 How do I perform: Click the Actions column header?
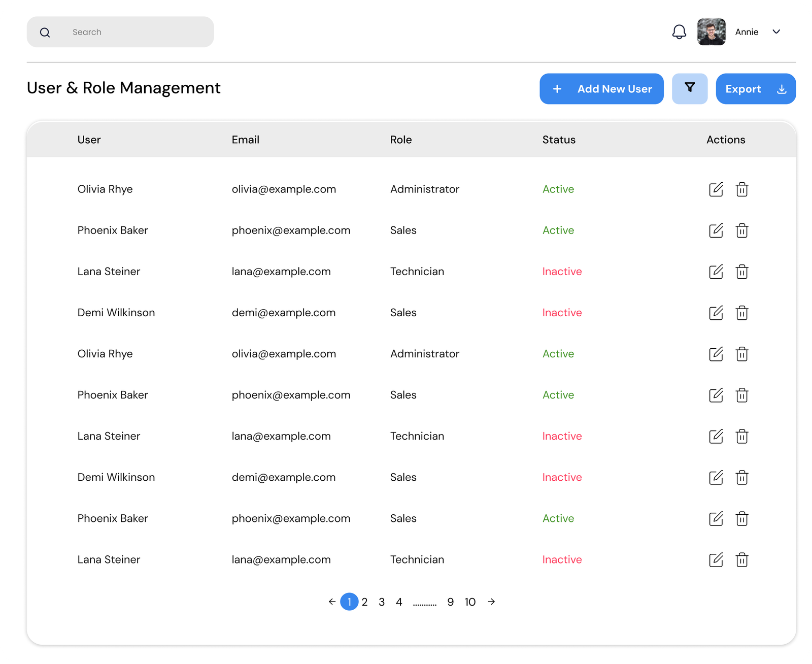tap(726, 140)
